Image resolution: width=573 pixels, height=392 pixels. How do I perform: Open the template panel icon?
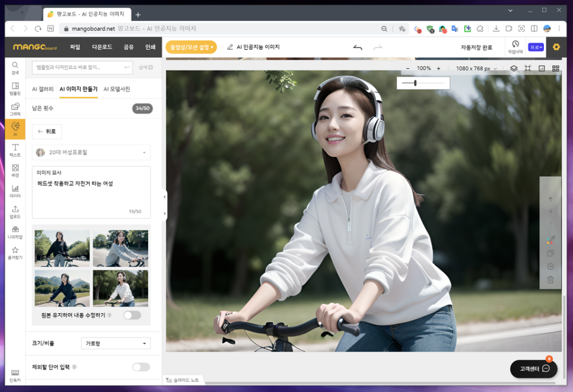pos(15,88)
